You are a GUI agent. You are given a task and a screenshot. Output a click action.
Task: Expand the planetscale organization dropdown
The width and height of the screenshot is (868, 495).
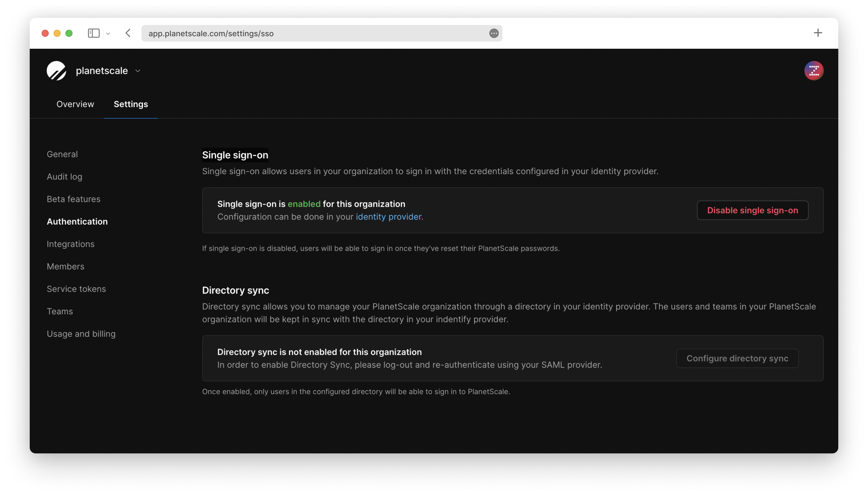tap(138, 71)
